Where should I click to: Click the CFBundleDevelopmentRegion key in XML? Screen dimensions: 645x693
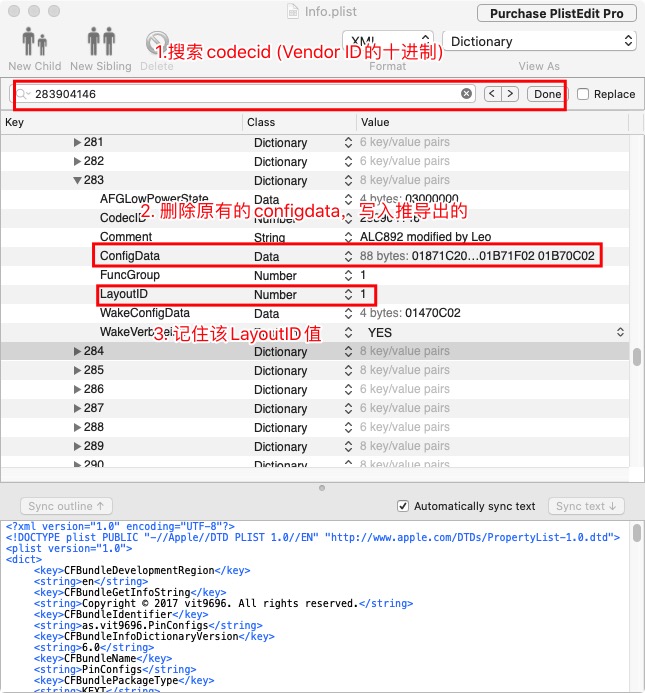pos(139,571)
